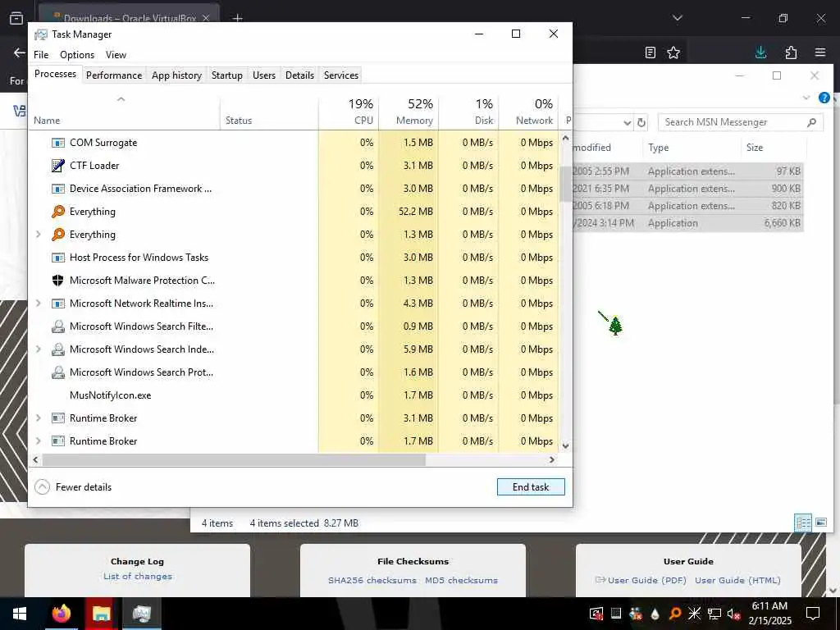Viewport: 840px width, 630px height.
Task: Select the Microsoft Malware Protection shield icon
Action: coord(58,281)
